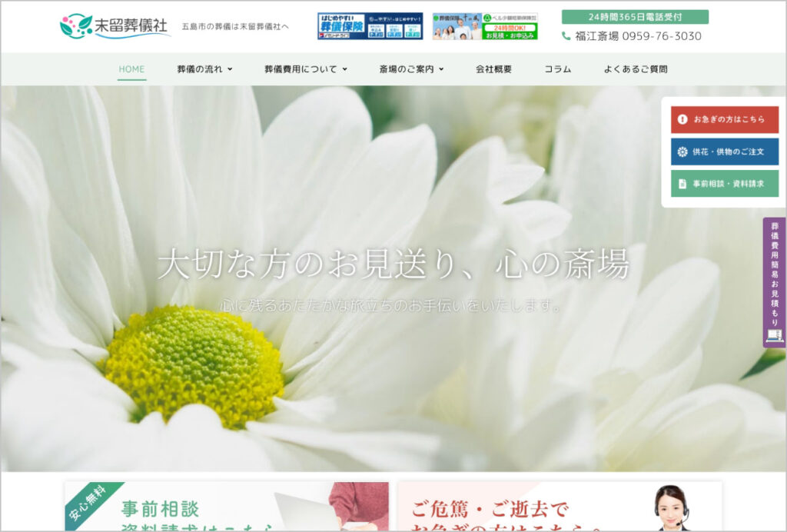This screenshot has width=787, height=532.
Task: Click the laptop icon on purple side tab
Action: click(x=774, y=335)
